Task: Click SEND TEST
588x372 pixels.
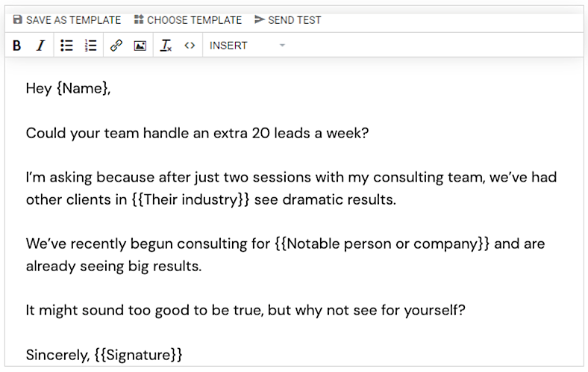Action: point(287,20)
